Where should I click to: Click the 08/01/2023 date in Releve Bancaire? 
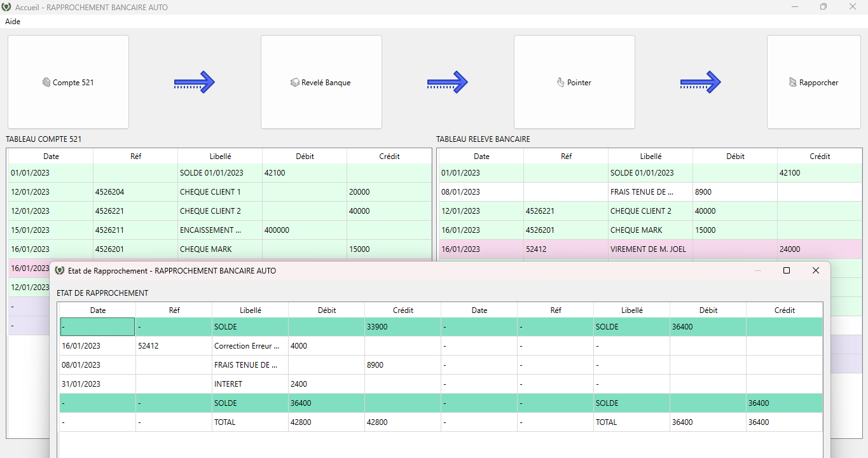tap(481, 192)
